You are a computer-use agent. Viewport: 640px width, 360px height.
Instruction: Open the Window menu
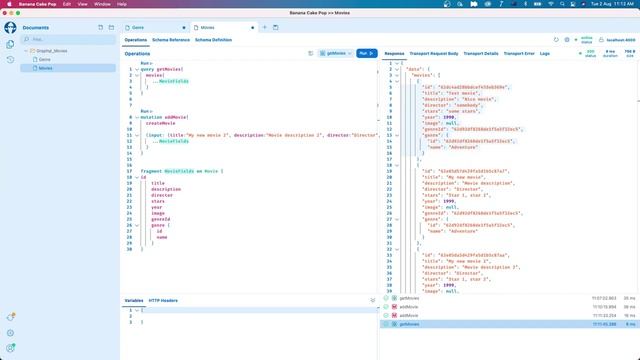[x=102, y=4]
